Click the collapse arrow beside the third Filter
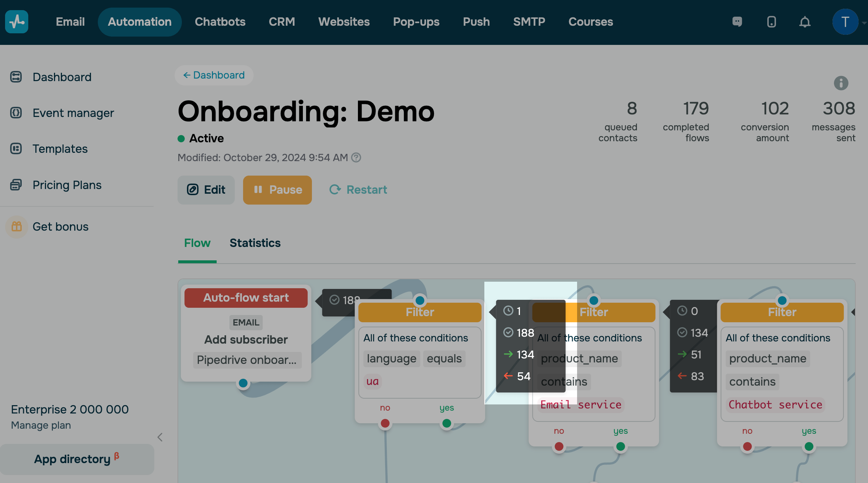The width and height of the screenshot is (868, 483). click(x=853, y=312)
